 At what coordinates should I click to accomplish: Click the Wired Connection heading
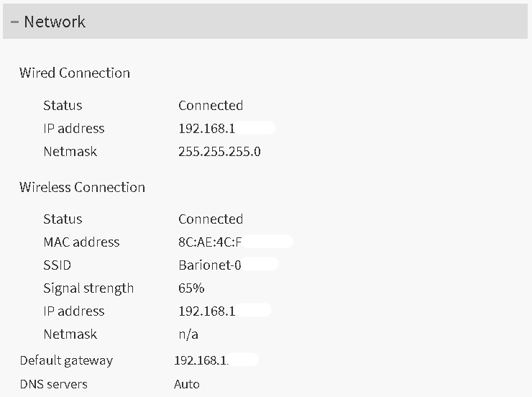click(75, 73)
